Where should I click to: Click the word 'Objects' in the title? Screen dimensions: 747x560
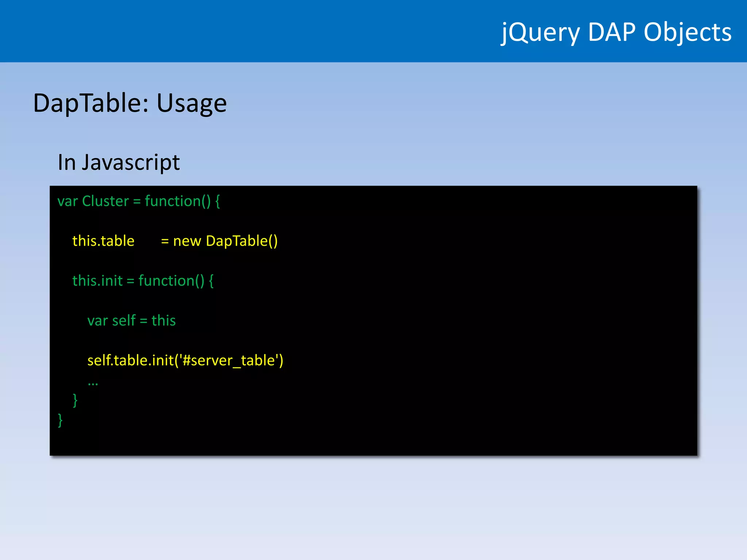point(688,32)
